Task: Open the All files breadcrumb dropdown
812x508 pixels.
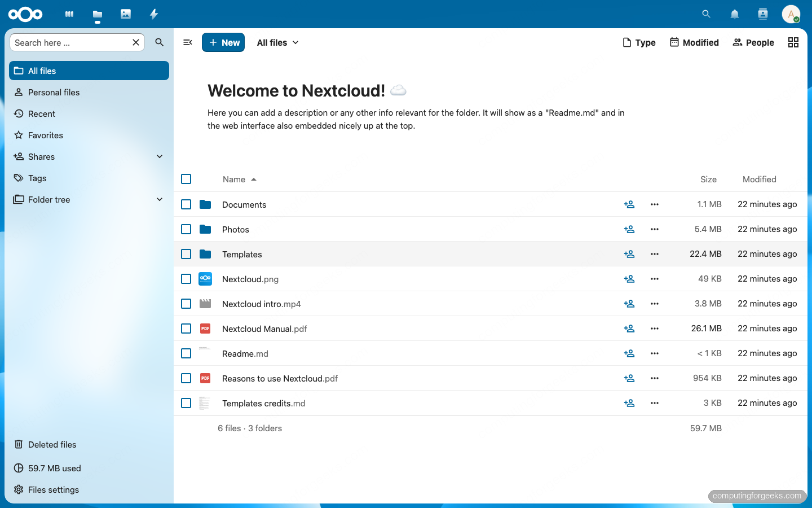Action: coord(278,42)
